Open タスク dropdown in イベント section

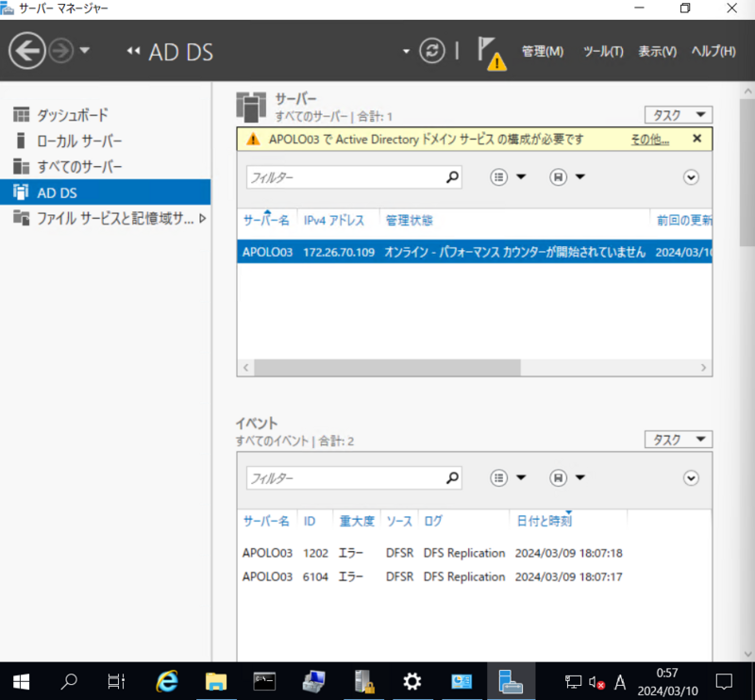point(679,440)
